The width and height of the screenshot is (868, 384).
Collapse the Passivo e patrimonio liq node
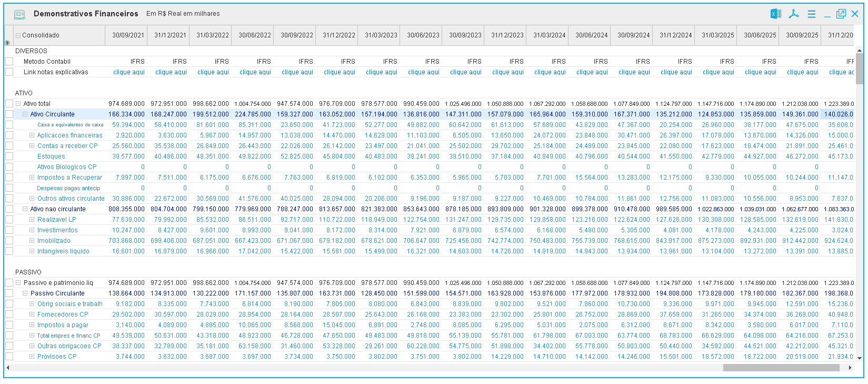click(18, 283)
